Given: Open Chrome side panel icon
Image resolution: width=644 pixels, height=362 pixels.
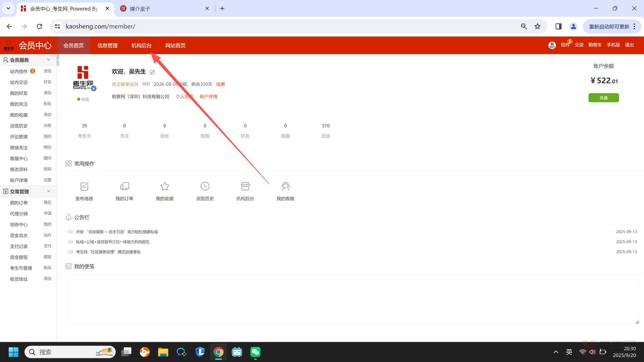Looking at the screenshot, I should point(558,26).
